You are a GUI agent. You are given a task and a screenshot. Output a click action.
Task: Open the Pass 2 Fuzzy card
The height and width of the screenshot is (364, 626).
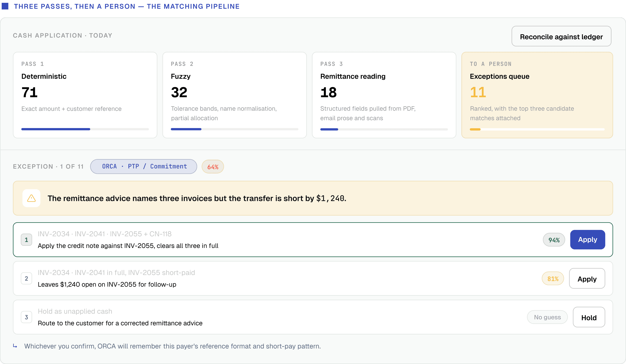pyautogui.click(x=234, y=95)
